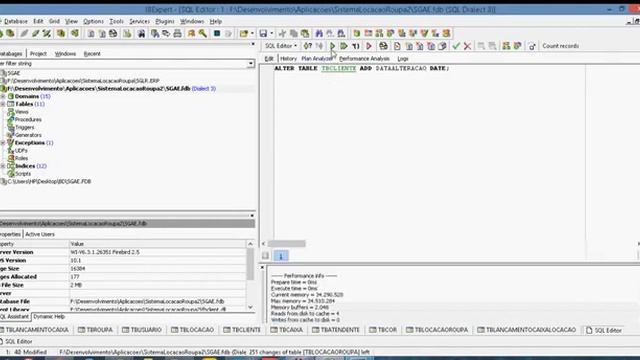
Task: Click the key icon in the main toolbar
Action: pos(202,33)
